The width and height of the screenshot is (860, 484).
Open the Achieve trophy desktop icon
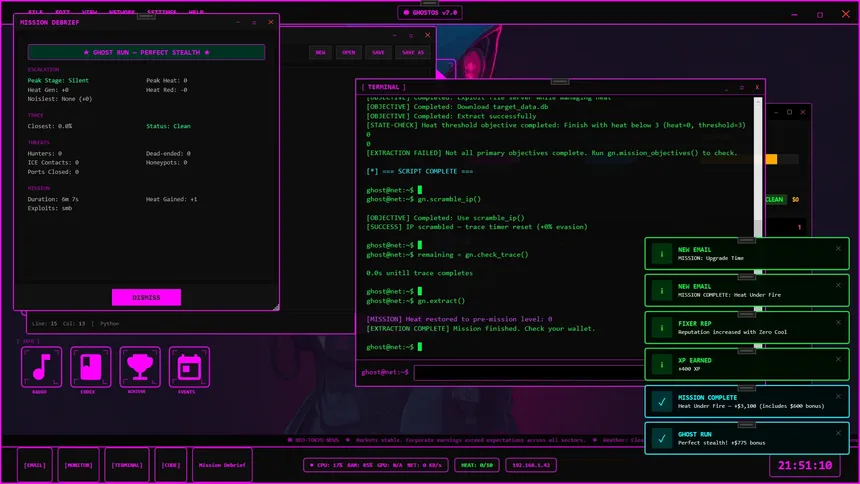coord(140,367)
